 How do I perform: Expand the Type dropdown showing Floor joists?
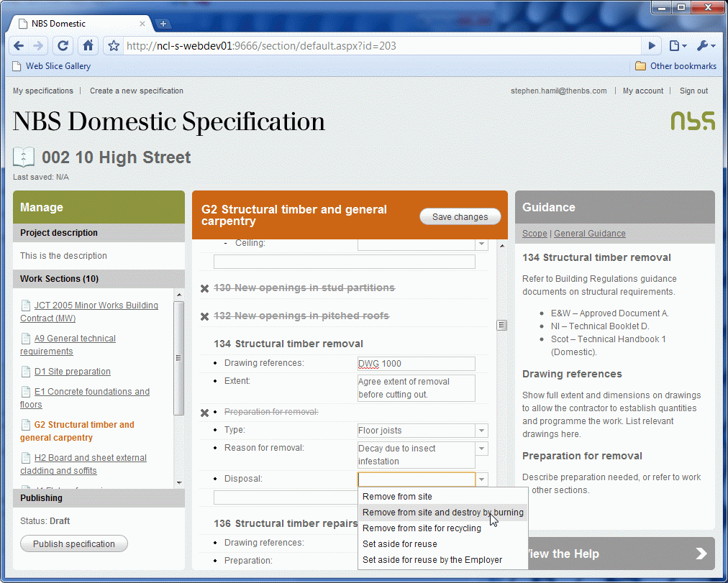(481, 431)
